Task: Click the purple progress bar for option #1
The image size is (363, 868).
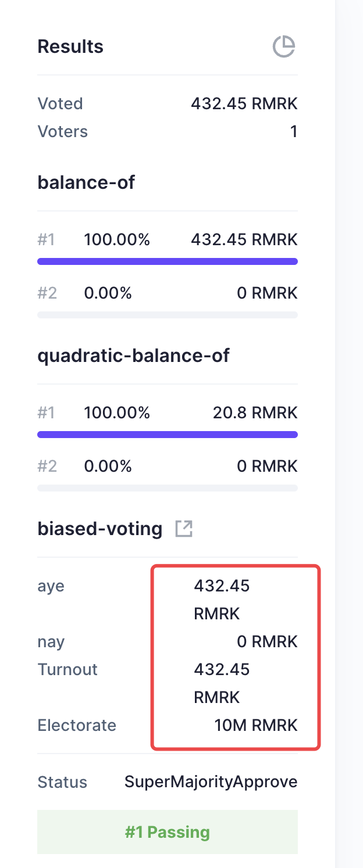Action: (x=168, y=261)
